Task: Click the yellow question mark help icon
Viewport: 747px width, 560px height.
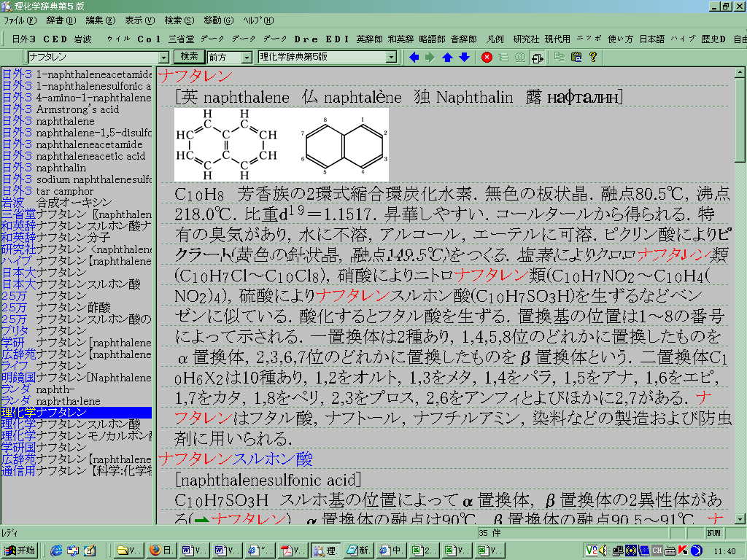Action: pos(593,57)
